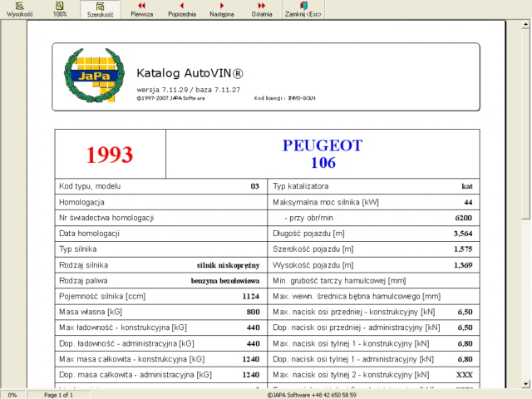Click the Page 1 of 1 status field
Viewport: 532px width, 399px height.
click(59, 395)
